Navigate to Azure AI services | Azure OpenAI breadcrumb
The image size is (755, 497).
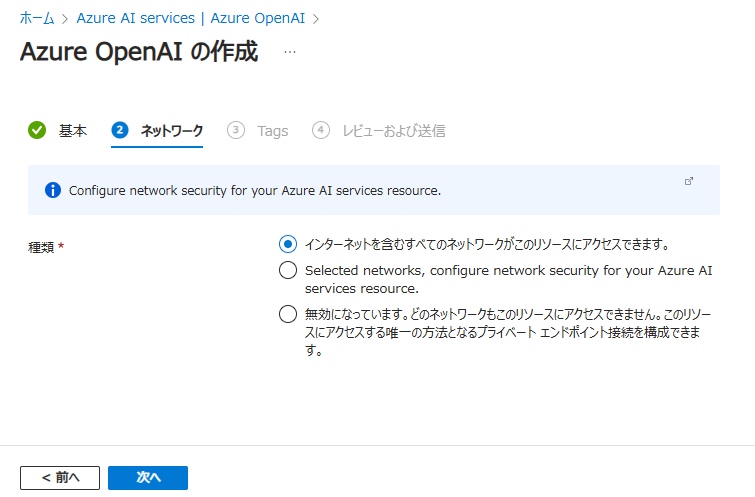191,18
